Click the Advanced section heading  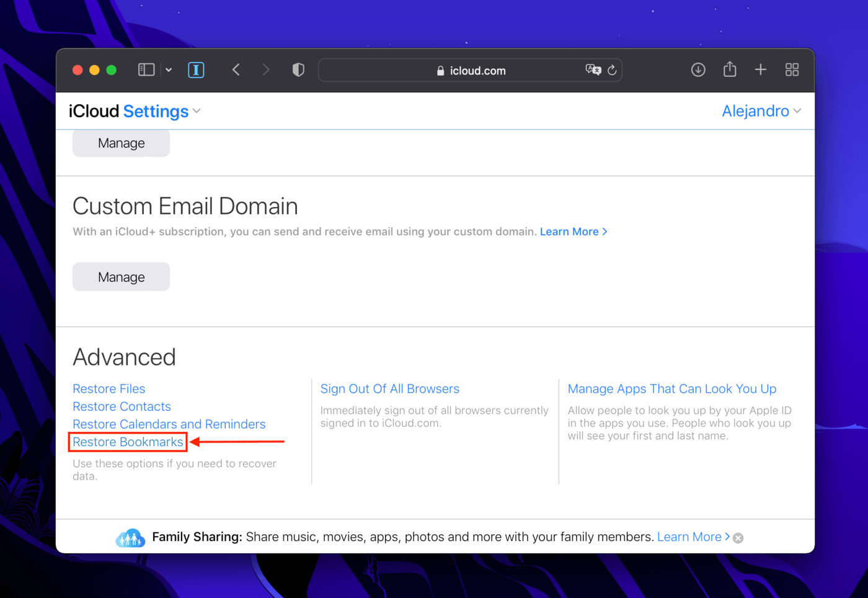[124, 357]
